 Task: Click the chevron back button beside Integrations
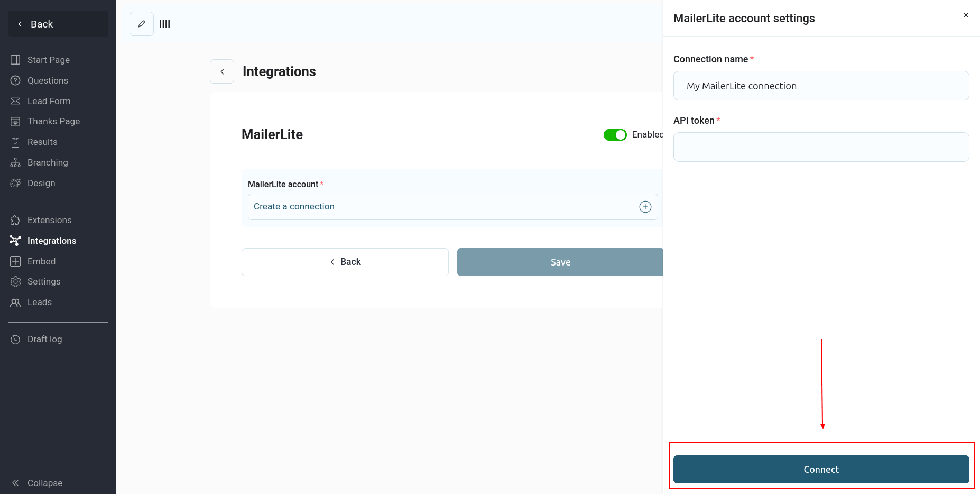point(222,71)
